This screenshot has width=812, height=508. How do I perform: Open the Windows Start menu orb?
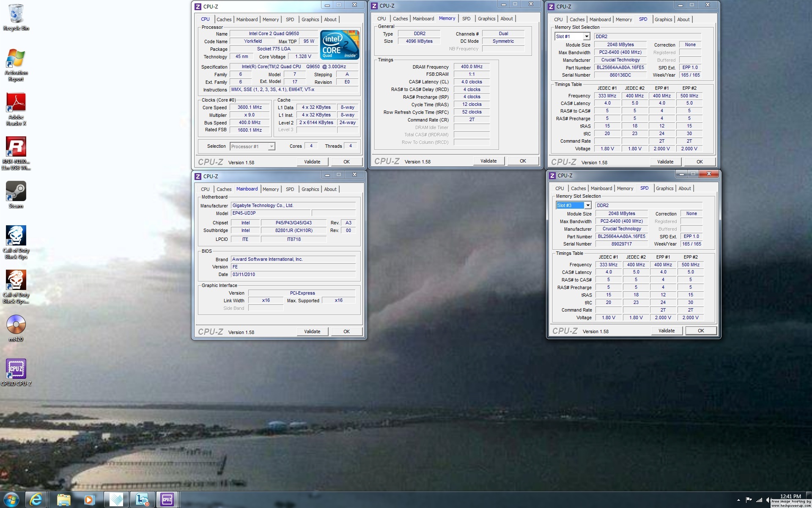(11, 500)
